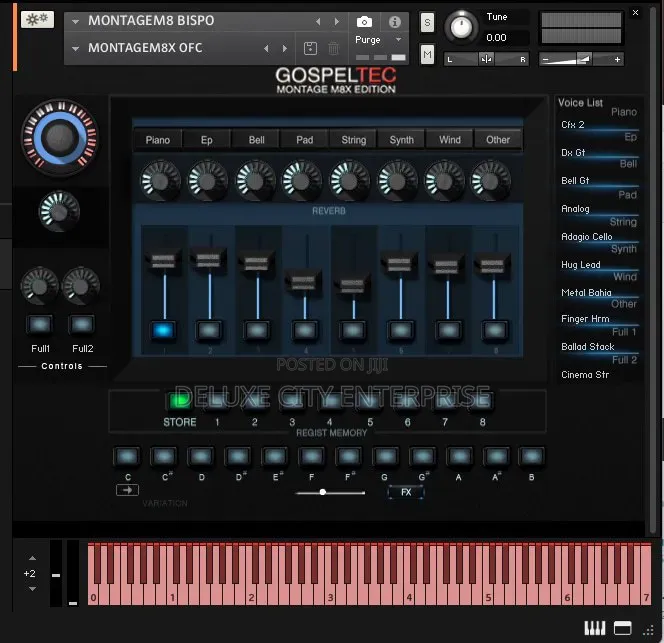Toggle the Solo S button
The image size is (664, 643).
[427, 22]
